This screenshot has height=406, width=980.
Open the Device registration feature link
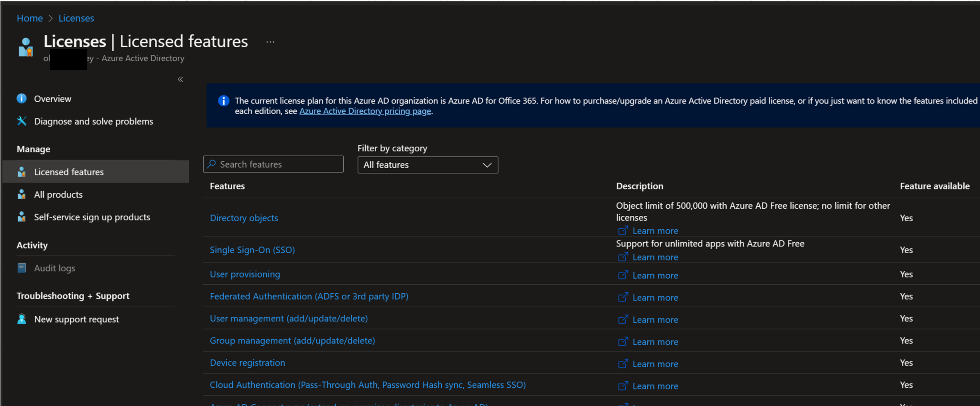(247, 363)
